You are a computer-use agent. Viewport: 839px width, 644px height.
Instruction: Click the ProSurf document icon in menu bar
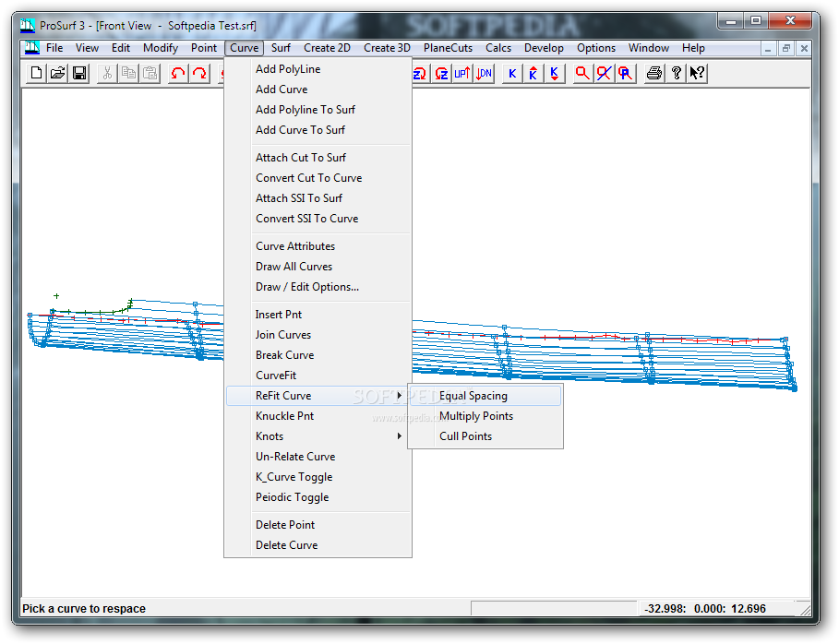coord(32,48)
